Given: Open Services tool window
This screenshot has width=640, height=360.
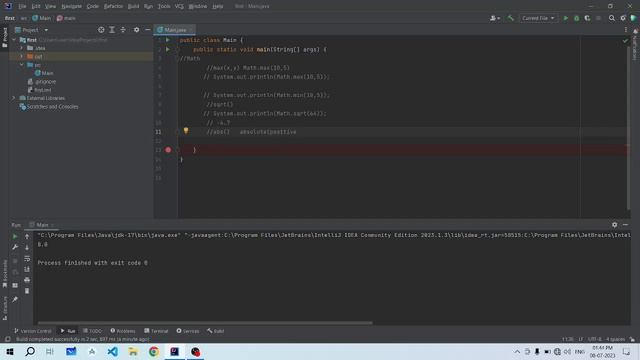Looking at the screenshot, I should (188, 331).
